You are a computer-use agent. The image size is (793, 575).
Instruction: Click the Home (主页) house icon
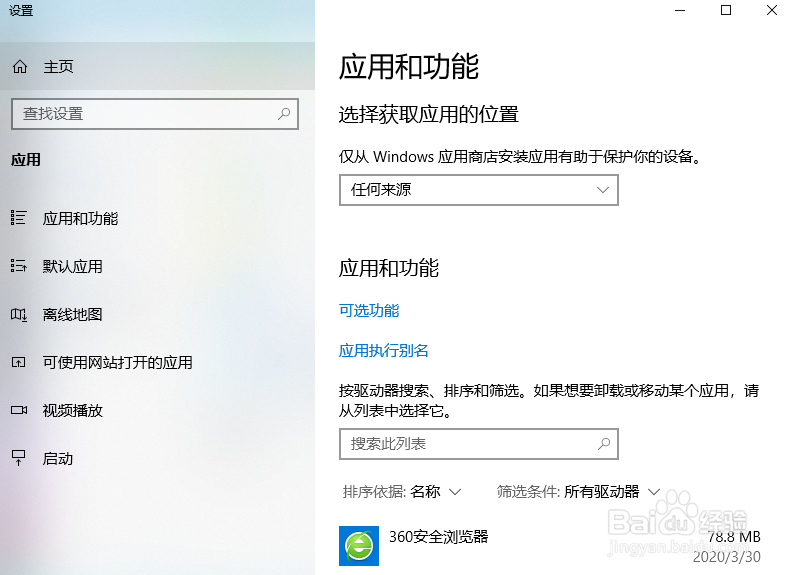pyautogui.click(x=20, y=66)
